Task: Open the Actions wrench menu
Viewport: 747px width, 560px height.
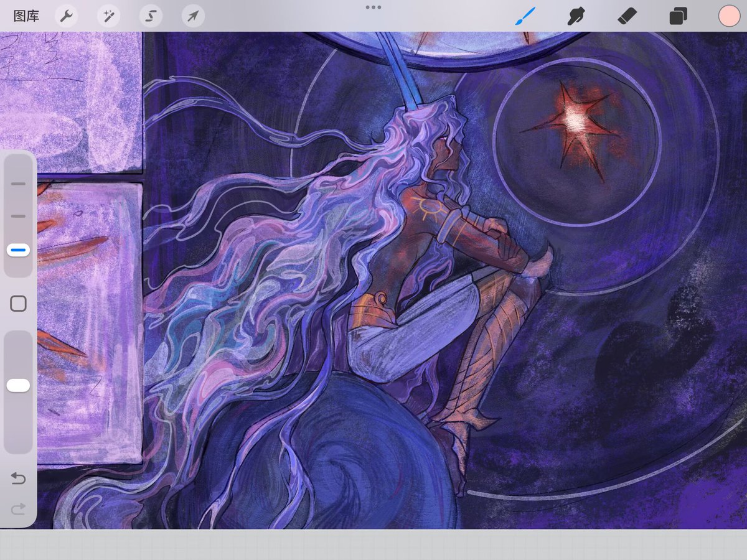Action: (67, 16)
